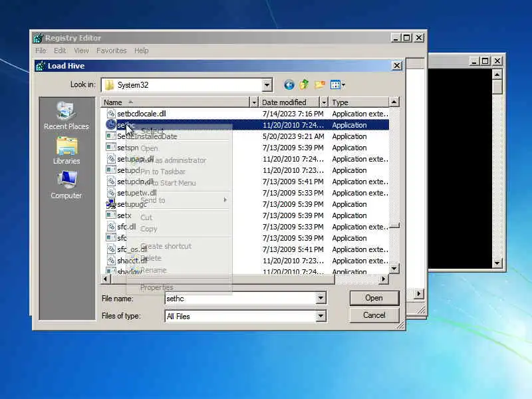Click the setbcdlocale.dll file icon
Screen dimensions: 532x399
point(110,113)
